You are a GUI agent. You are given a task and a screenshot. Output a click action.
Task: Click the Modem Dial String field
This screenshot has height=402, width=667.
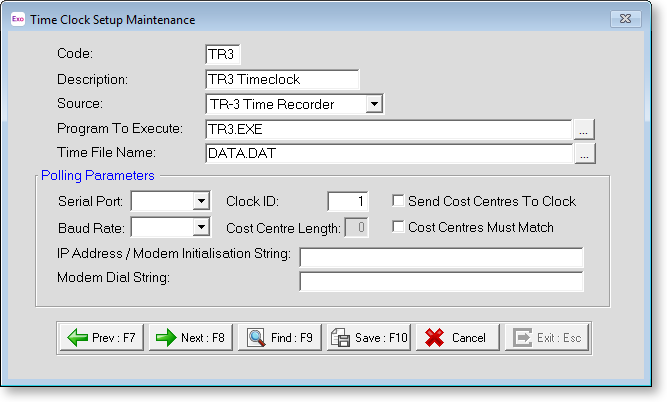440,281
